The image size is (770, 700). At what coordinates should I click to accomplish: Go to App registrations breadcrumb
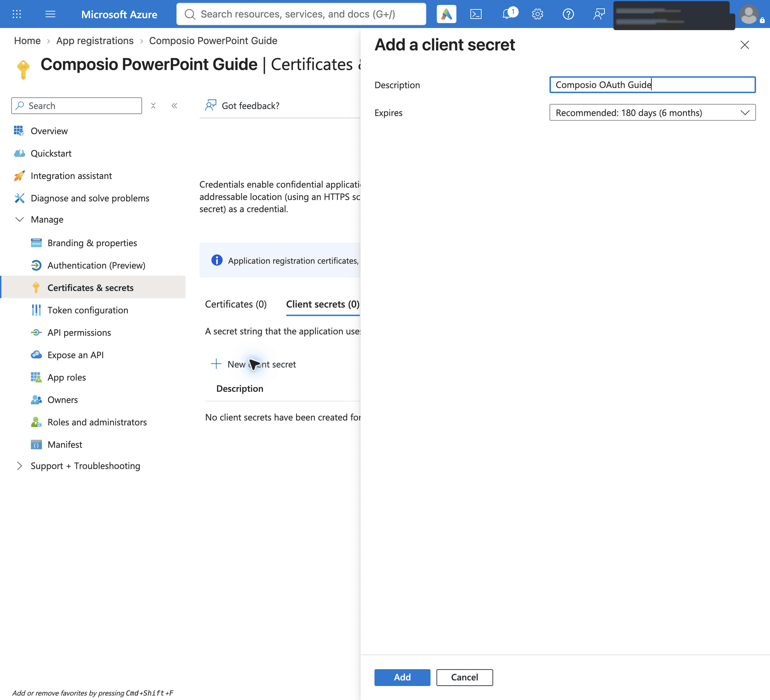95,40
